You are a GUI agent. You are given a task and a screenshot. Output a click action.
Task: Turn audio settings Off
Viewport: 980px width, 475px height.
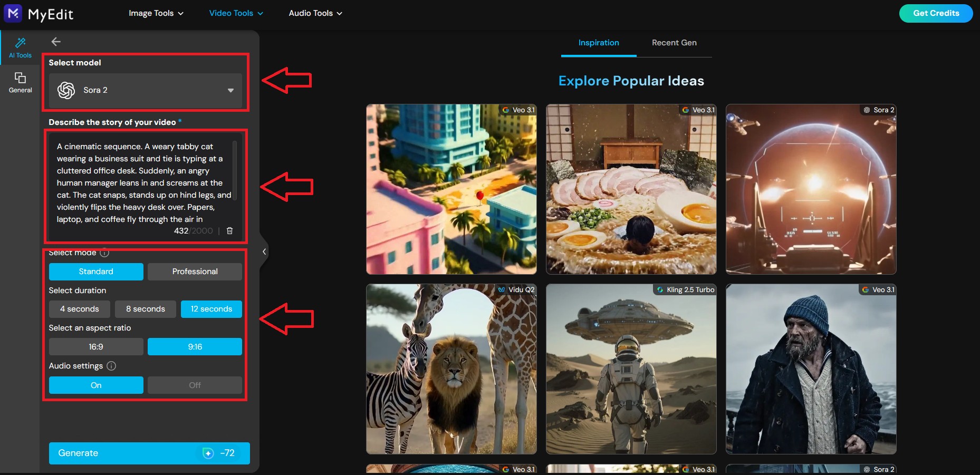[x=195, y=385]
